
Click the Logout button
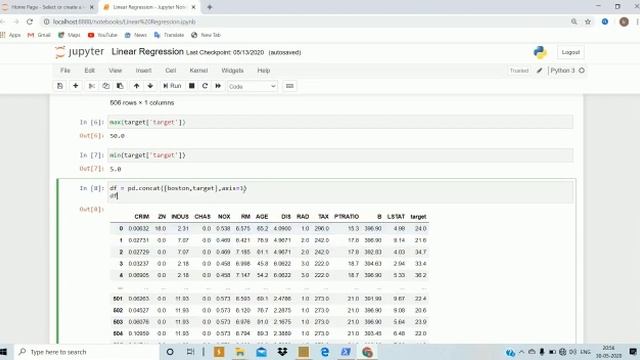pos(571,52)
